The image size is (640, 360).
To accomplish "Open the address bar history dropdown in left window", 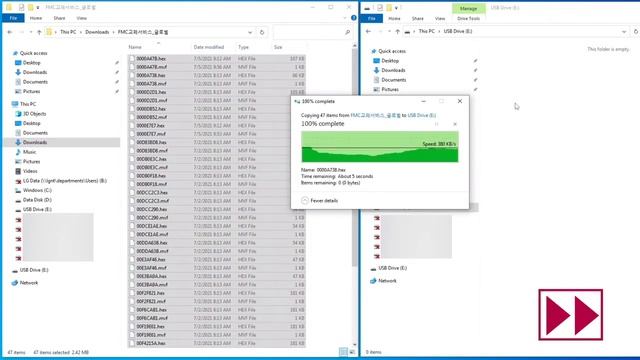I will pos(250,32).
